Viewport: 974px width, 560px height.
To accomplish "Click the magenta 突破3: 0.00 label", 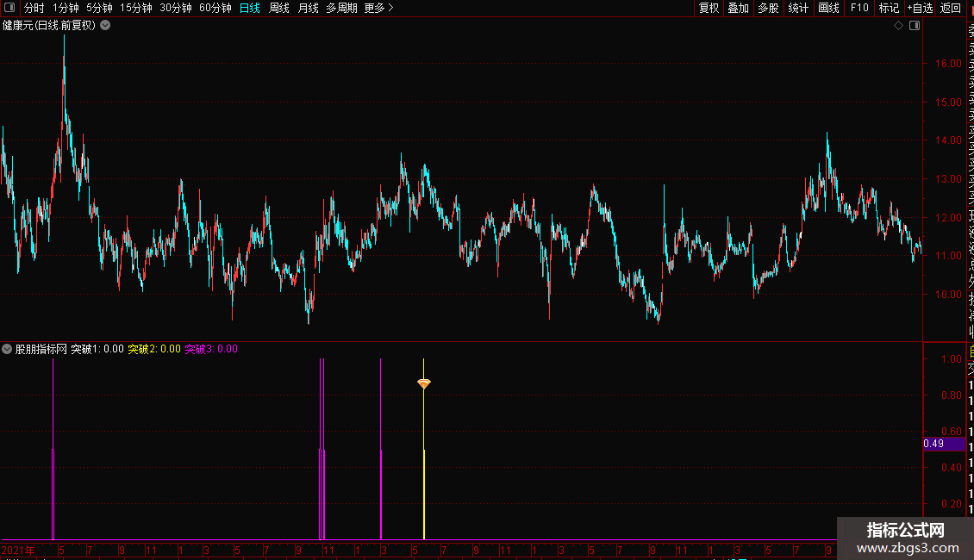I will pyautogui.click(x=211, y=349).
